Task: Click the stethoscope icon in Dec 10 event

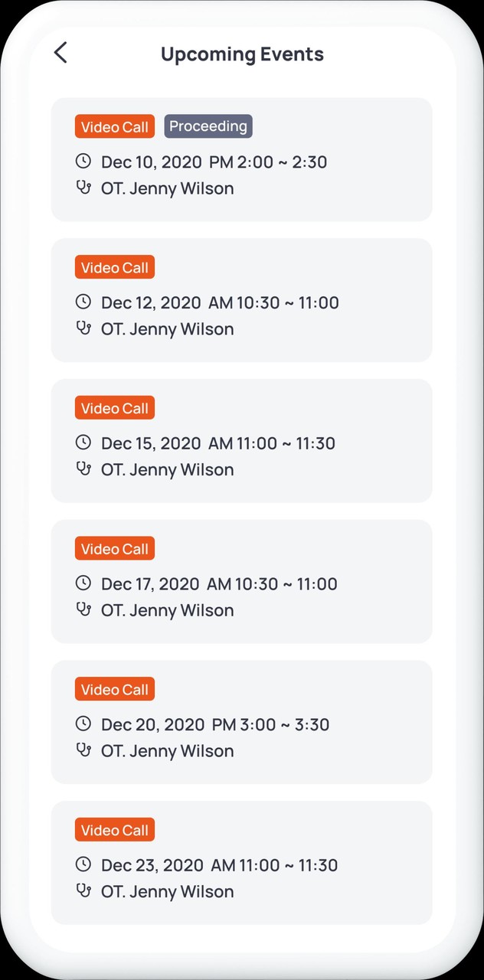Action: (83, 188)
